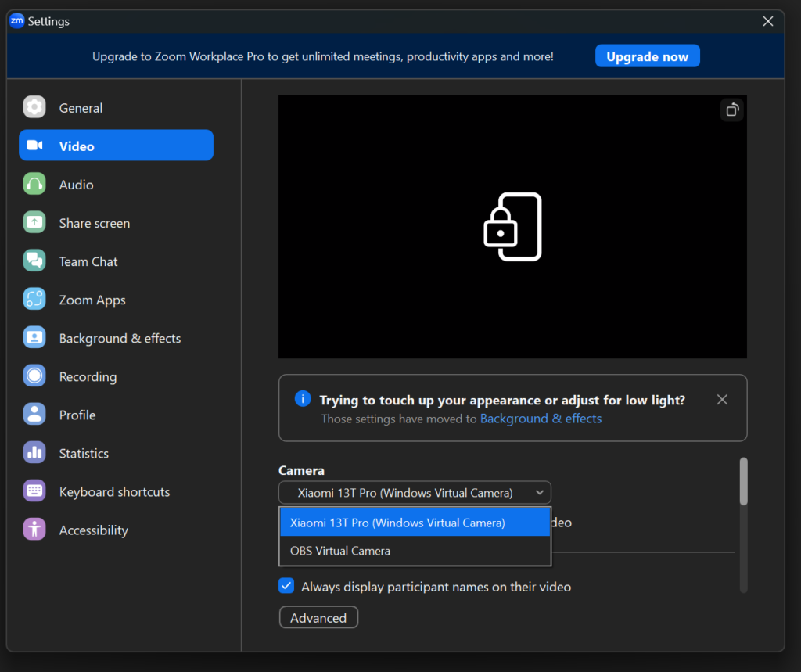Image resolution: width=801 pixels, height=672 pixels.
Task: Click the Upgrade now button
Action: (647, 56)
